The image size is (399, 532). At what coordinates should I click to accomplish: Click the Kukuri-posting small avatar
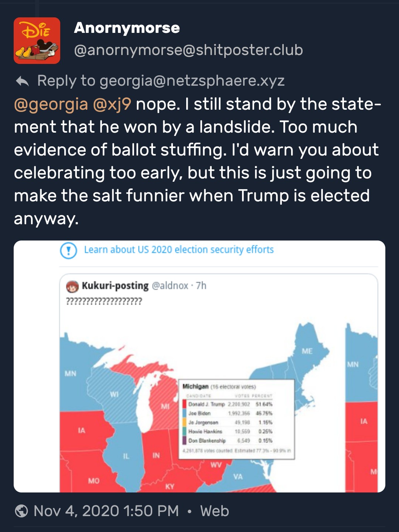[72, 286]
